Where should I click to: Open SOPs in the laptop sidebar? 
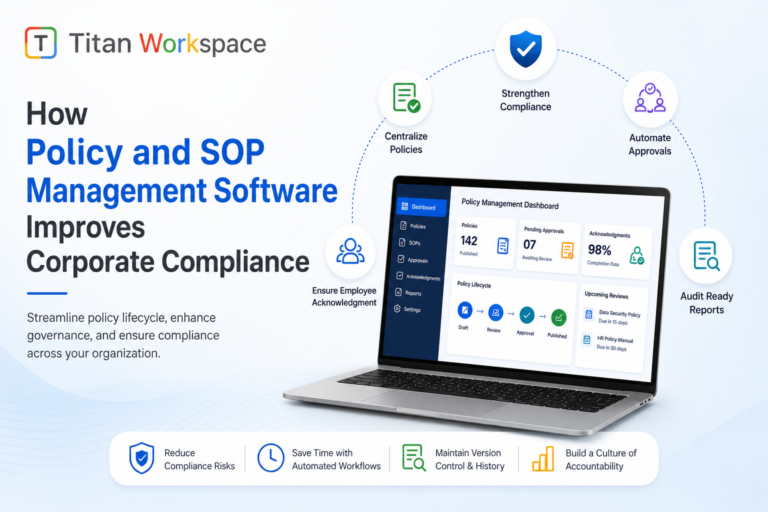[409, 243]
